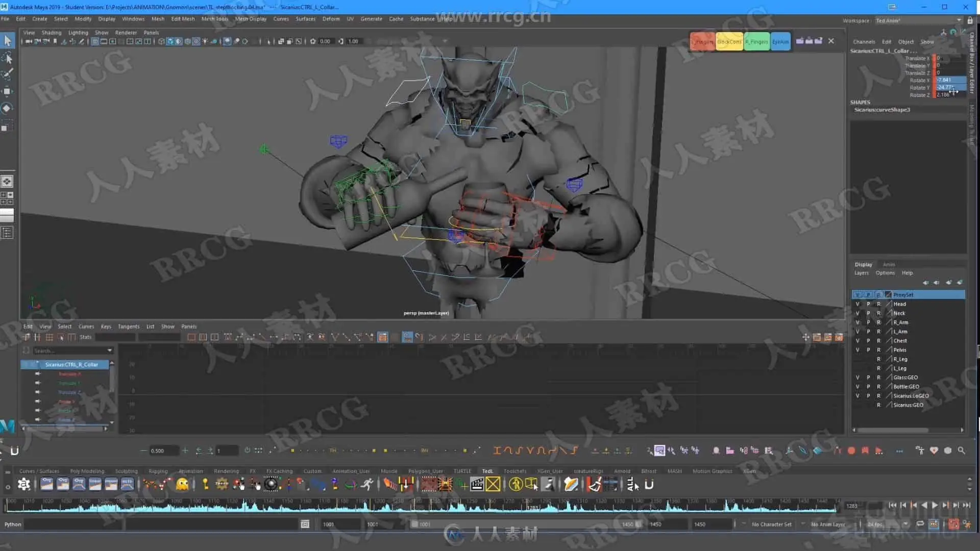Click the pac-man ghost shelf icon
The width and height of the screenshot is (980, 551).
(x=182, y=484)
